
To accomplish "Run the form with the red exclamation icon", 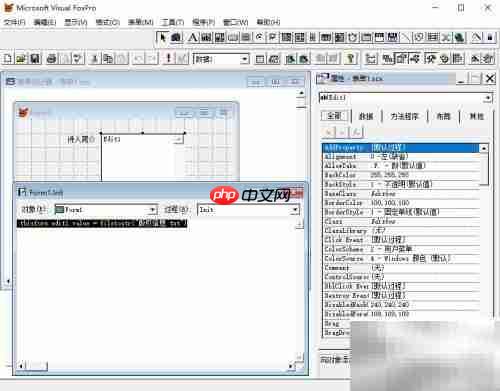I will click(169, 59).
